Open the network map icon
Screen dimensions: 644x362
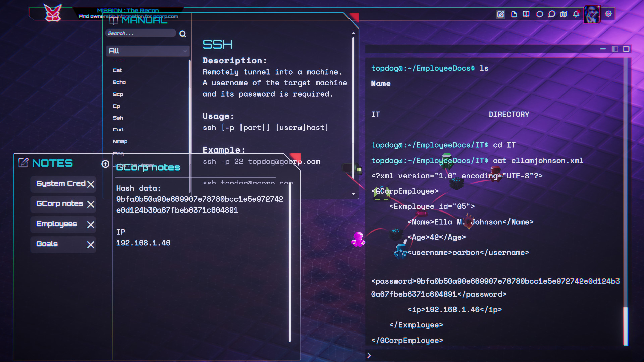pos(564,14)
